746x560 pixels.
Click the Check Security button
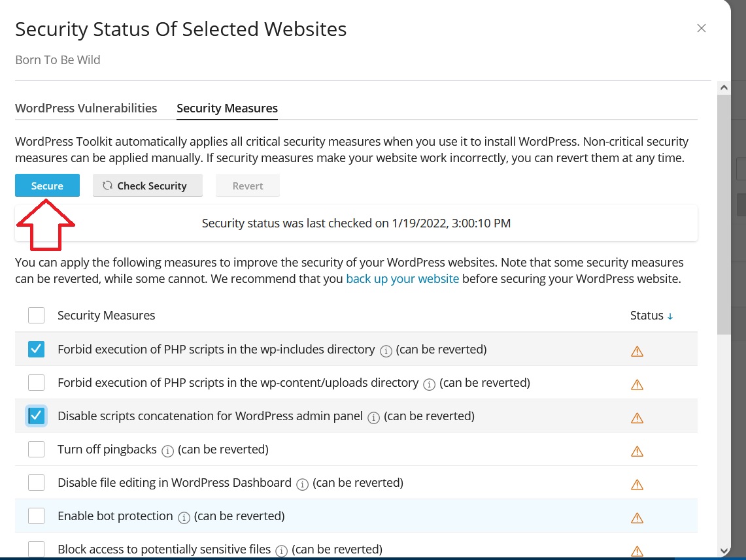[148, 186]
